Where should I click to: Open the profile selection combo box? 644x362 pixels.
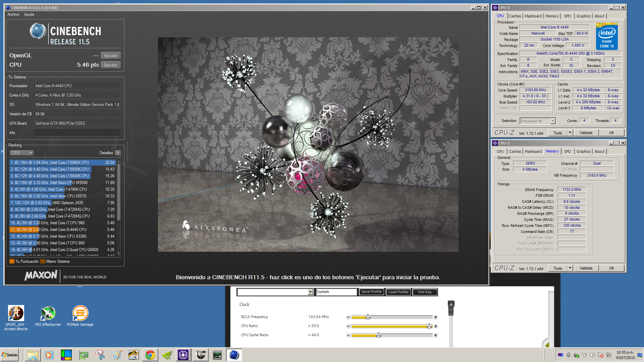[x=275, y=292]
